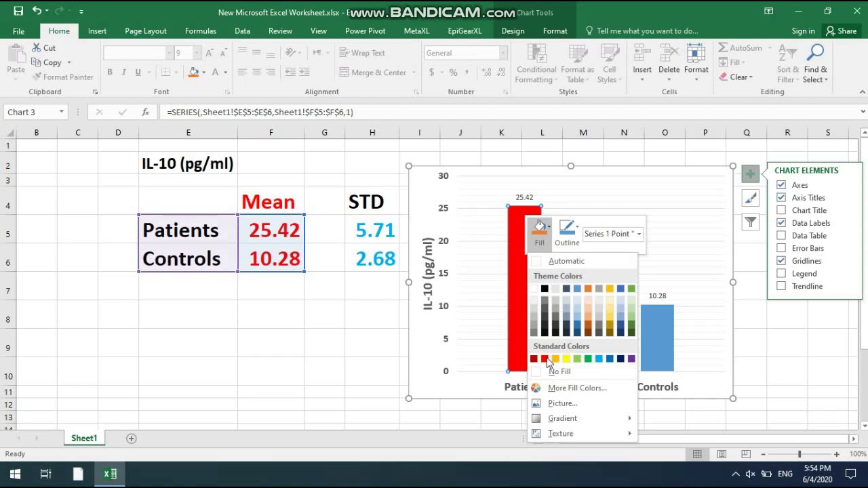Uncheck the Data Labels checkbox

tap(781, 223)
